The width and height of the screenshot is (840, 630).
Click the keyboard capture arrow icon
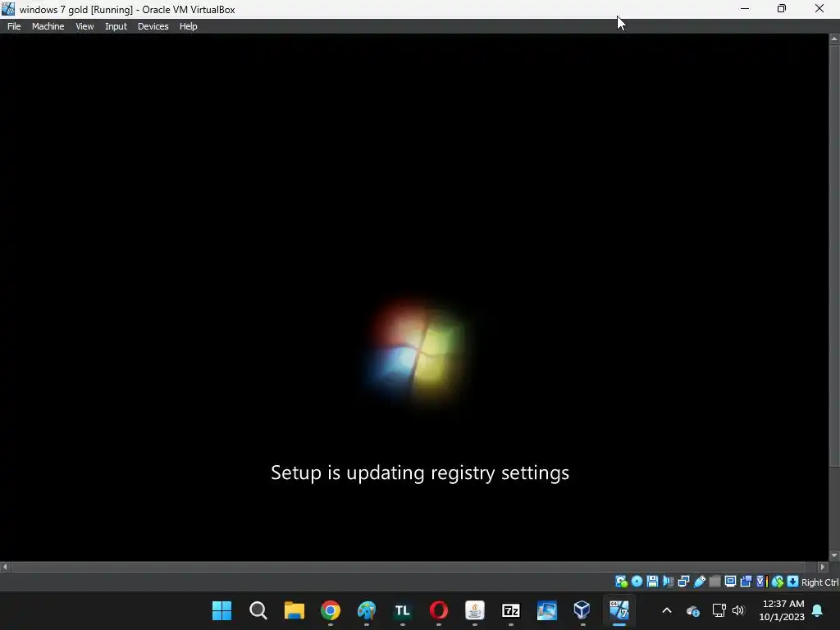click(x=793, y=582)
